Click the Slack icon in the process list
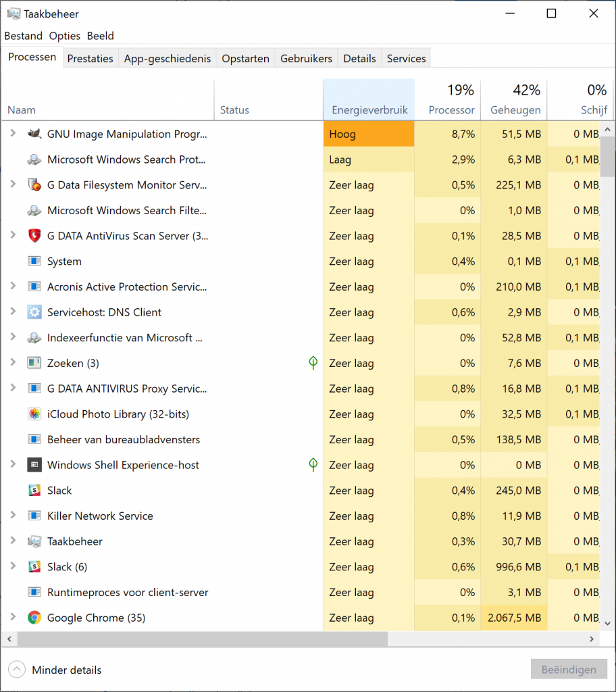 click(35, 490)
